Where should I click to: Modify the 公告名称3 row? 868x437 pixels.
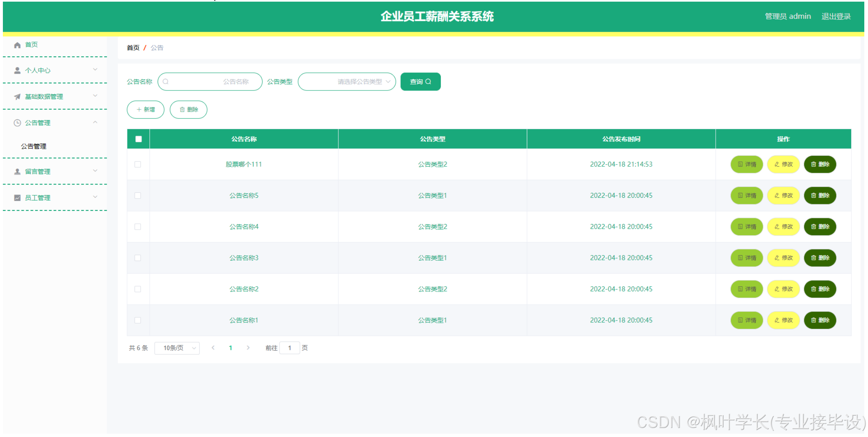pos(783,258)
